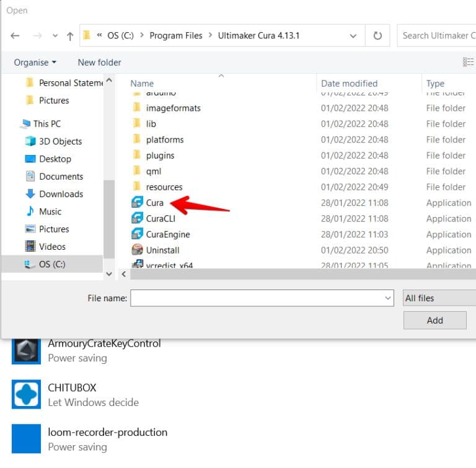
Task: Click the forward navigation arrow
Action: 37,36
